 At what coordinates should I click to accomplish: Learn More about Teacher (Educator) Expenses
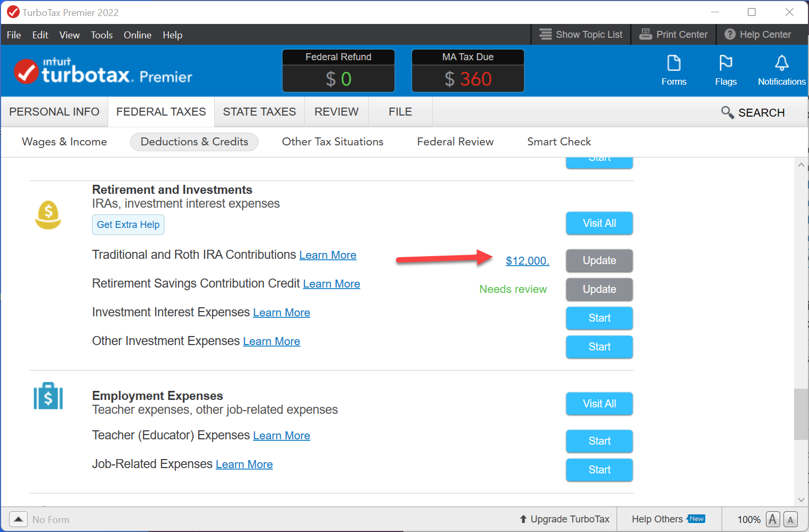281,436
